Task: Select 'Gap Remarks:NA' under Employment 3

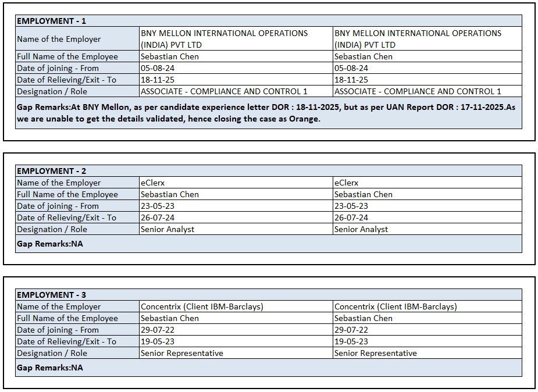Action: click(50, 368)
